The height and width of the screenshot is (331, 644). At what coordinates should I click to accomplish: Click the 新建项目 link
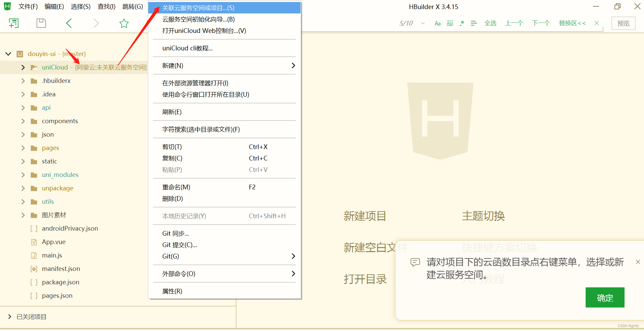tap(365, 216)
